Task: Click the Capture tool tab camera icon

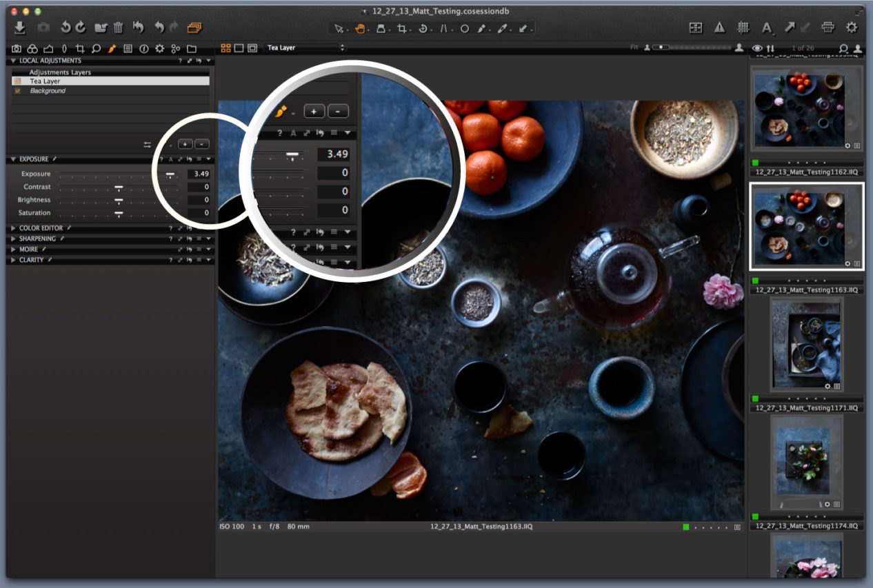Action: pyautogui.click(x=15, y=48)
